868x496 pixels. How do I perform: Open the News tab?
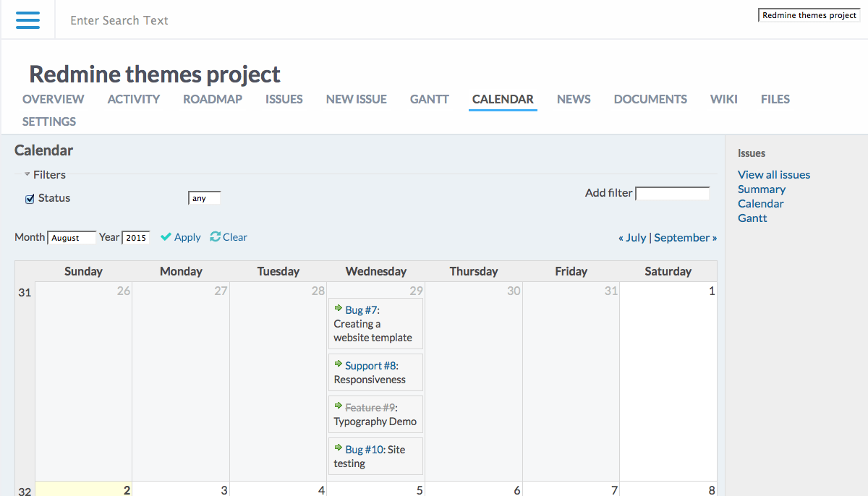(574, 99)
